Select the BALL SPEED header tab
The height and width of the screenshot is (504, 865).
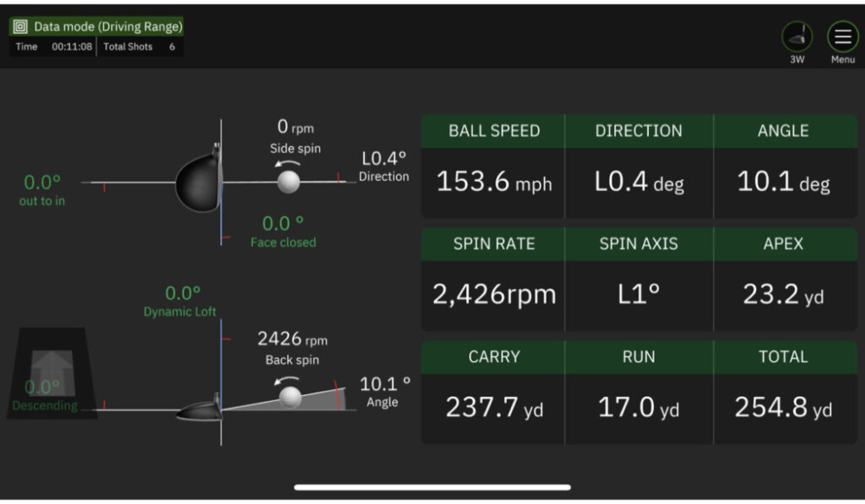[492, 131]
